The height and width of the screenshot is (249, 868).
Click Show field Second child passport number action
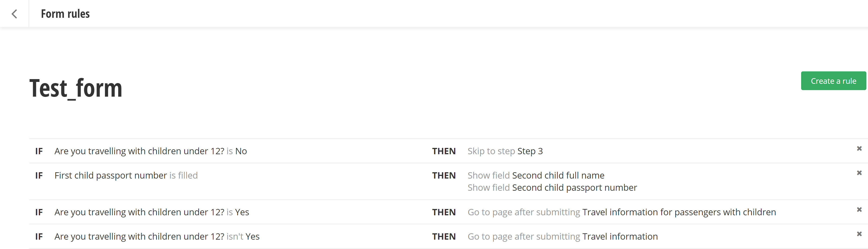[552, 188]
